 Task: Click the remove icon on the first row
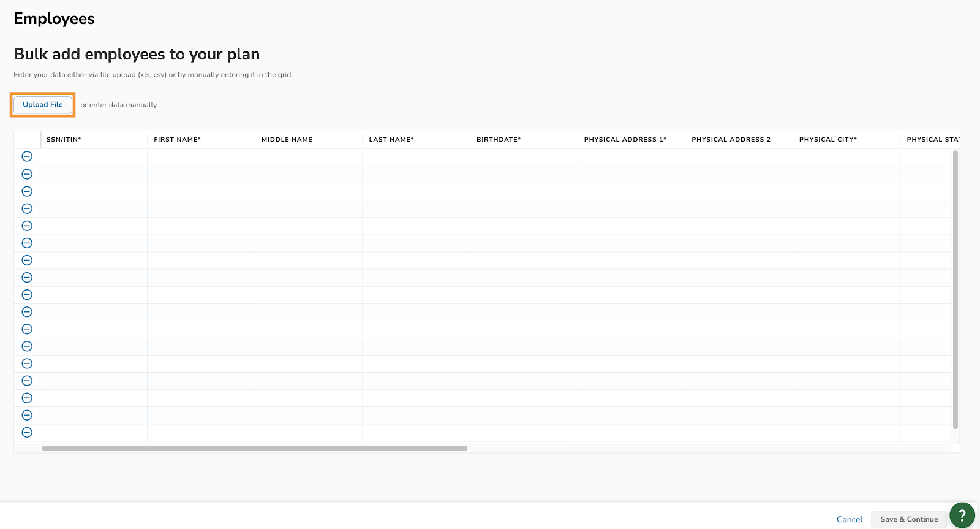[x=27, y=157]
